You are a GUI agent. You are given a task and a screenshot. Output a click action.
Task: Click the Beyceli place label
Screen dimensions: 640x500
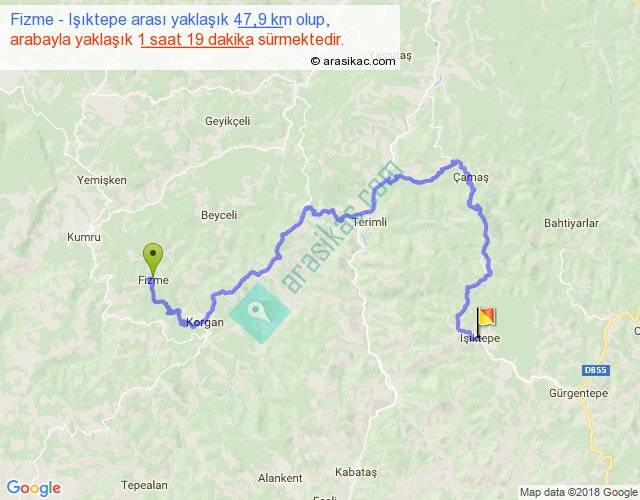tap(219, 215)
